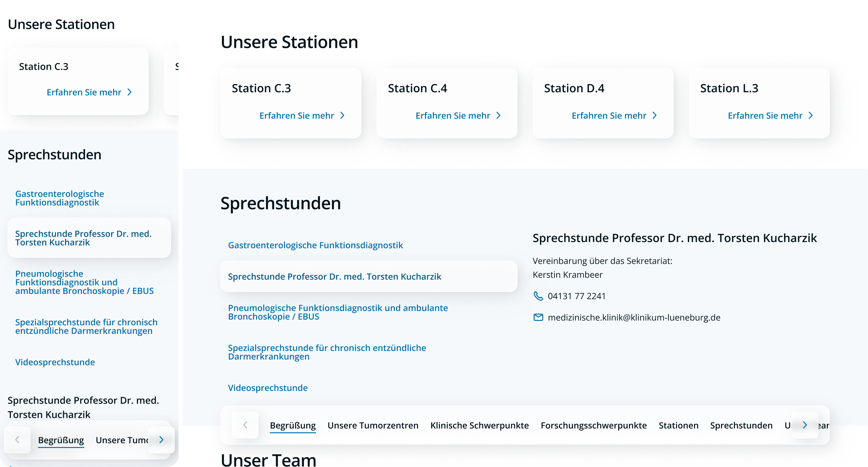Open Erfahren Sie mehr for Station D.4
Image resolution: width=868 pixels, height=467 pixels.
(609, 115)
